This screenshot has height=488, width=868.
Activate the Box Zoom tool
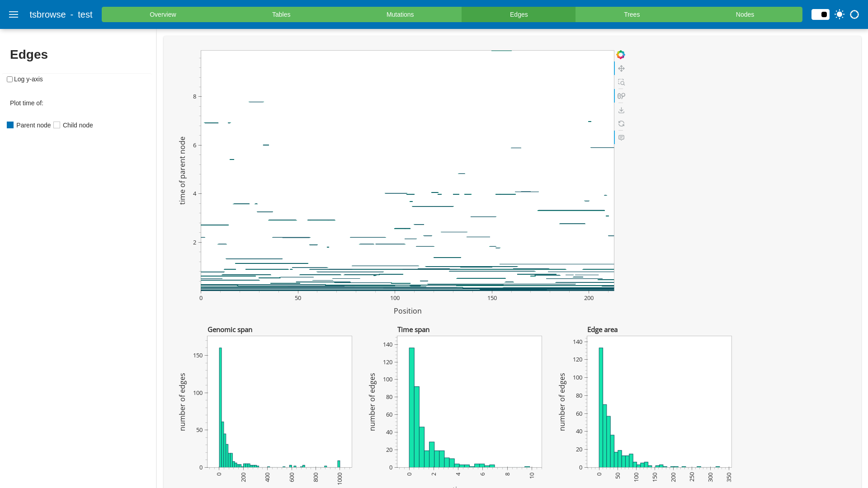pos(621,82)
